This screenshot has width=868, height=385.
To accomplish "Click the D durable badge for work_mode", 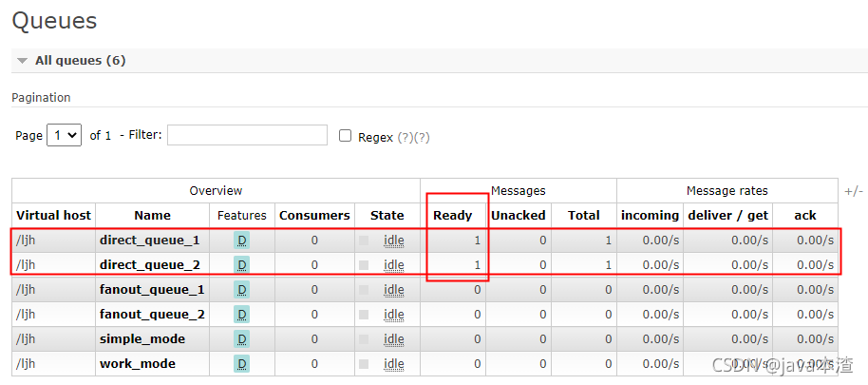I will pos(241,363).
